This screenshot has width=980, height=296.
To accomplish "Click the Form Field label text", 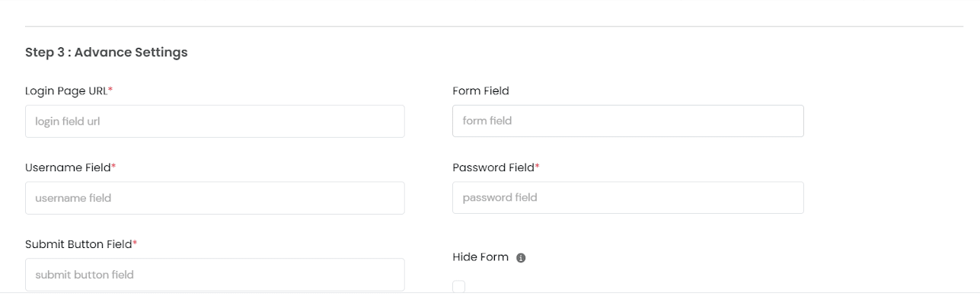I will pos(480,91).
